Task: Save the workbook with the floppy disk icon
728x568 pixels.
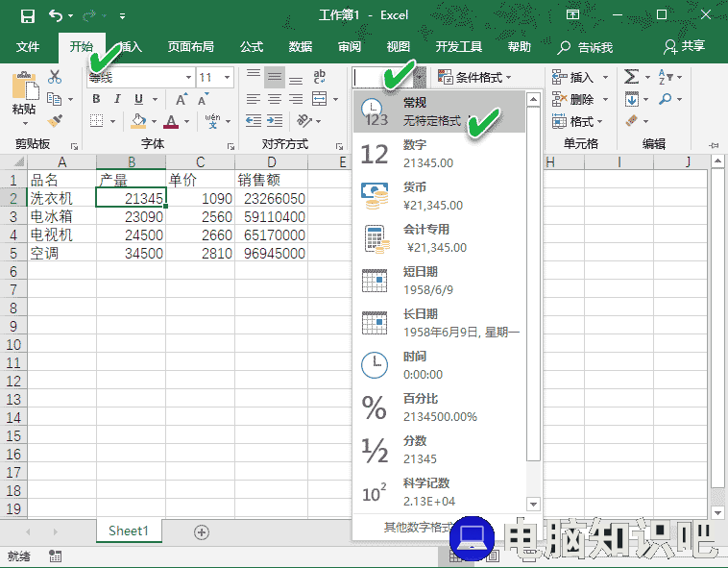Action: 28,16
